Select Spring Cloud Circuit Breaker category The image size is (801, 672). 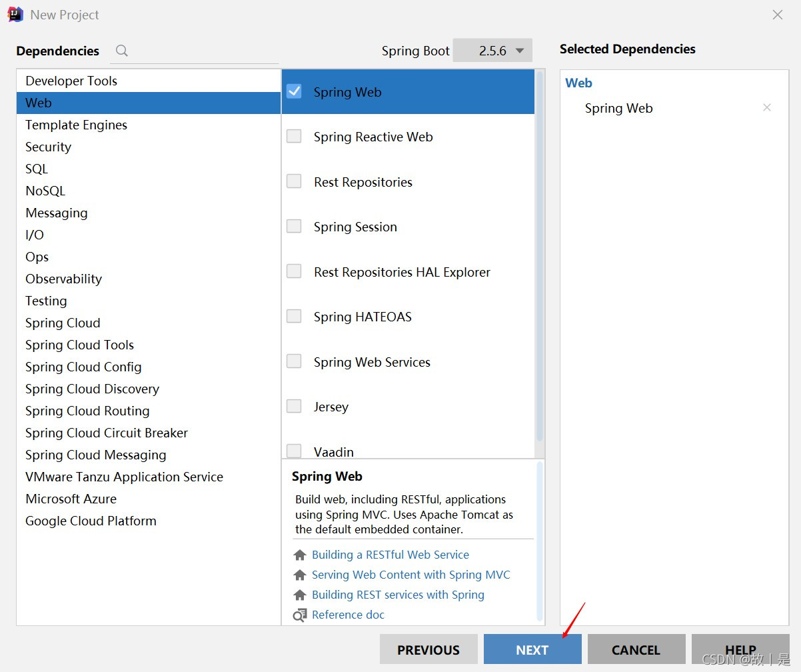[x=148, y=433]
